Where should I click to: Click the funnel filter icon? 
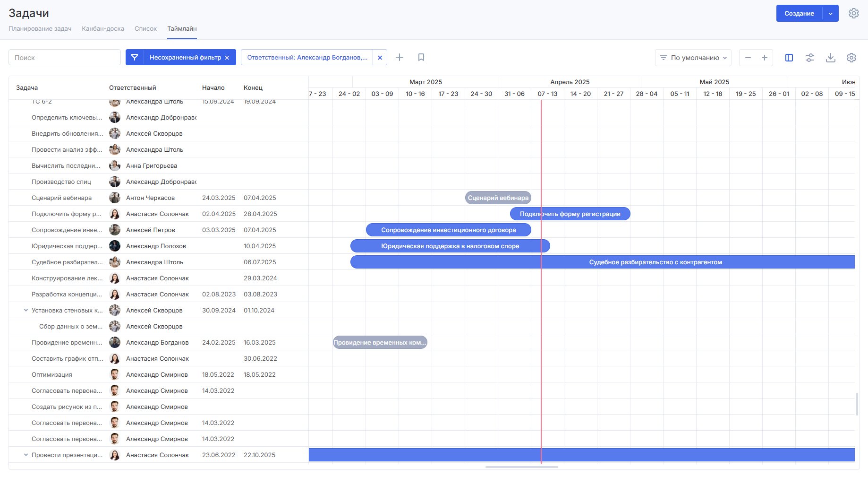pyautogui.click(x=135, y=57)
